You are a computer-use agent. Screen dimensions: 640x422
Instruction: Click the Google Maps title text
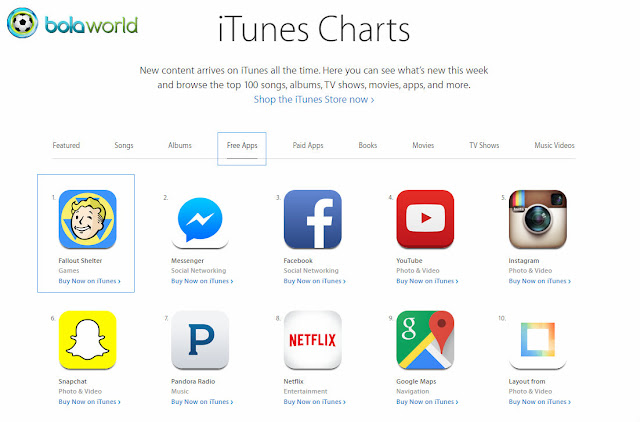pyautogui.click(x=416, y=382)
